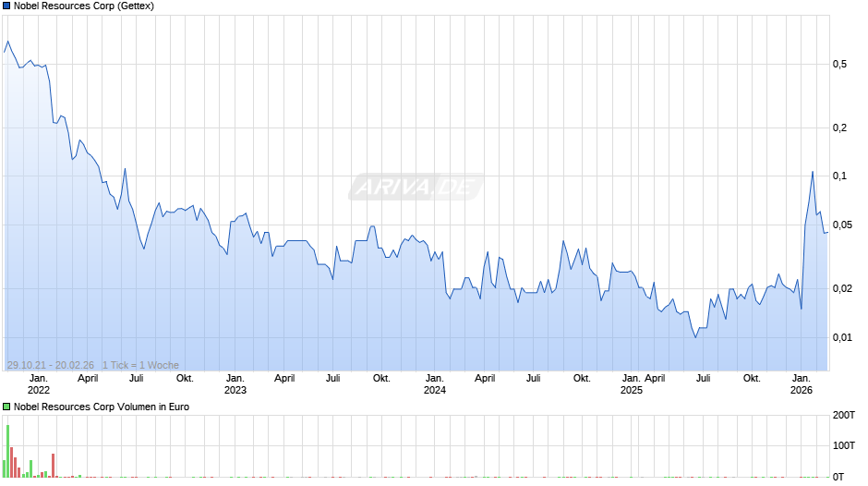Click the green legend square for Volumen
Viewport: 868px width, 486px height.
click(6, 407)
